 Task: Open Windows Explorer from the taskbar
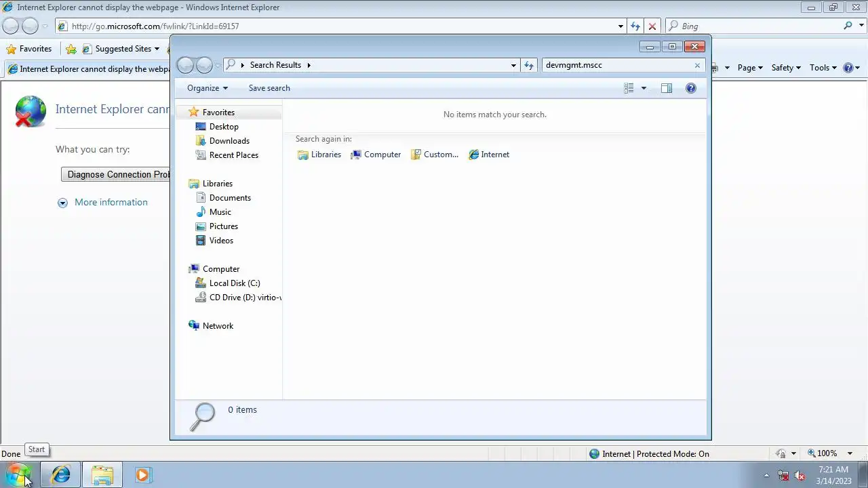(102, 475)
